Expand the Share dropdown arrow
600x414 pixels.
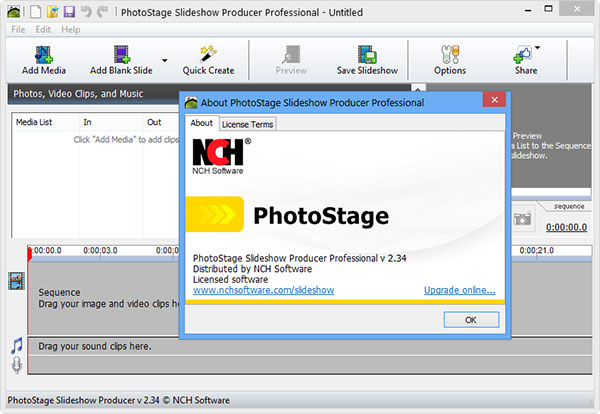click(537, 48)
